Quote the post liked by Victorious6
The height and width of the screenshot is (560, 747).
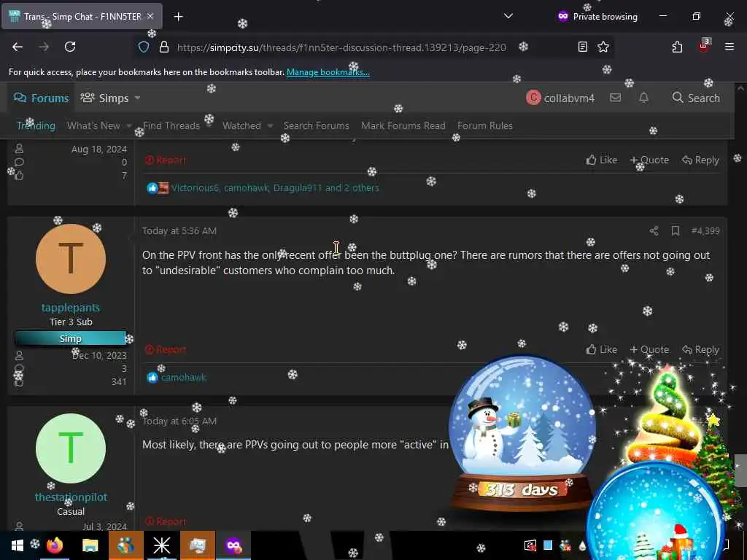(x=649, y=160)
